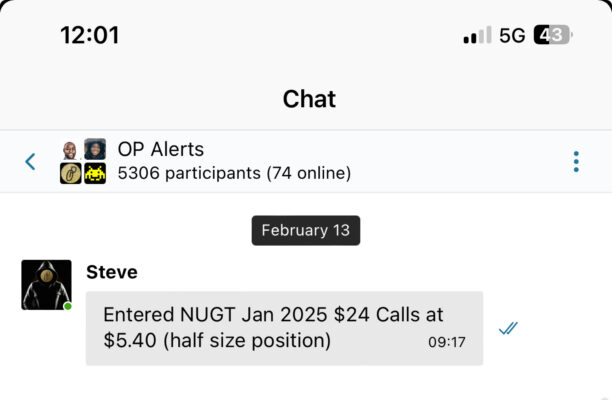Open the OP Alerts group title

coord(161,150)
